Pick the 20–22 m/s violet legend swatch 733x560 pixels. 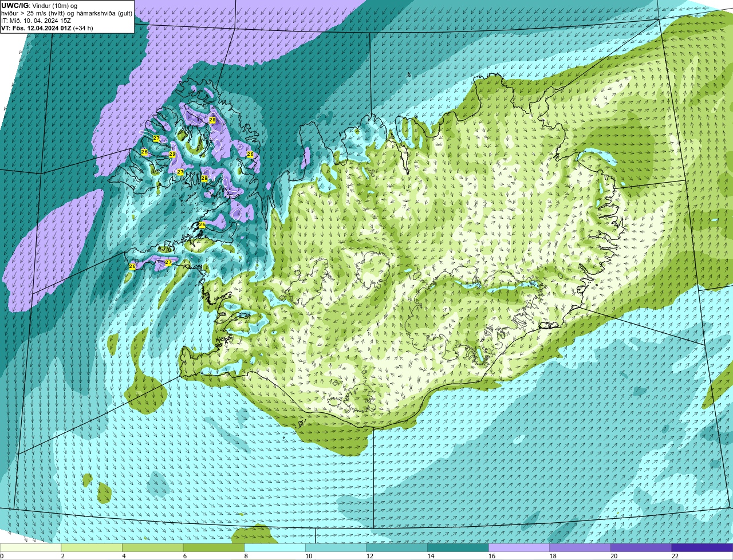[x=641, y=548]
